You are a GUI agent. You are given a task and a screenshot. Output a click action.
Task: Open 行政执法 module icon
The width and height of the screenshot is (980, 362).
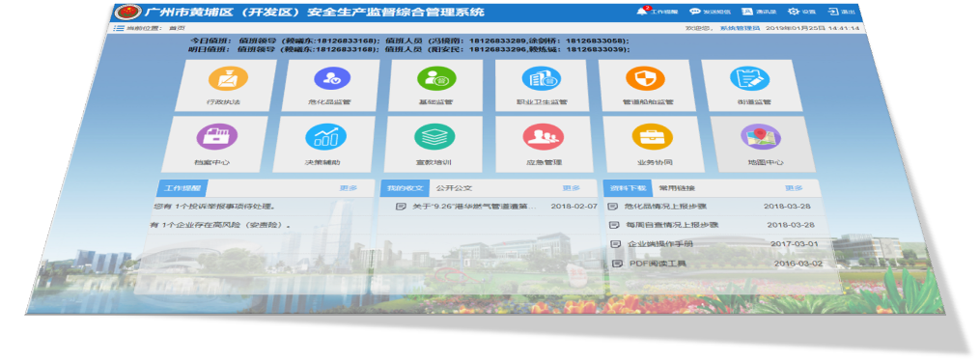[228, 78]
